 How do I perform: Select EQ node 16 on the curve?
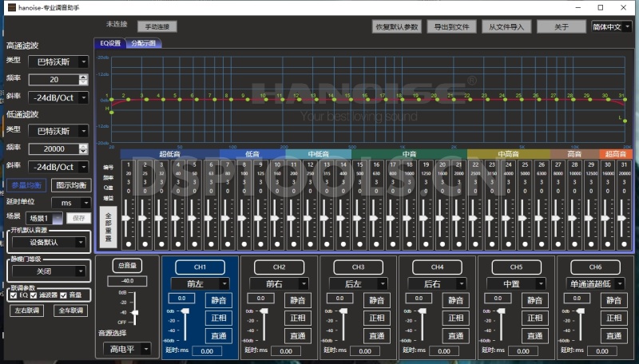(367, 99)
